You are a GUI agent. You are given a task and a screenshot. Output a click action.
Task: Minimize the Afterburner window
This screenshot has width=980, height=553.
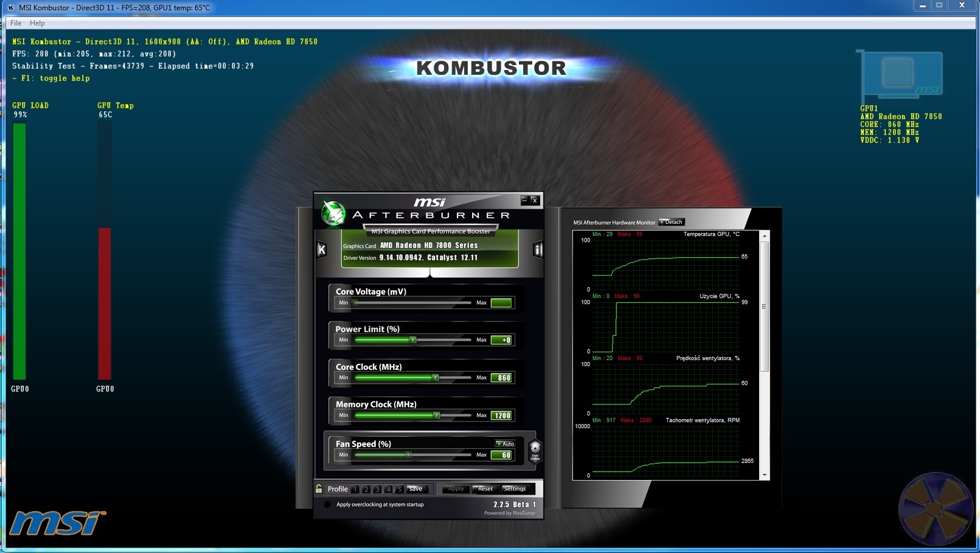pos(525,200)
